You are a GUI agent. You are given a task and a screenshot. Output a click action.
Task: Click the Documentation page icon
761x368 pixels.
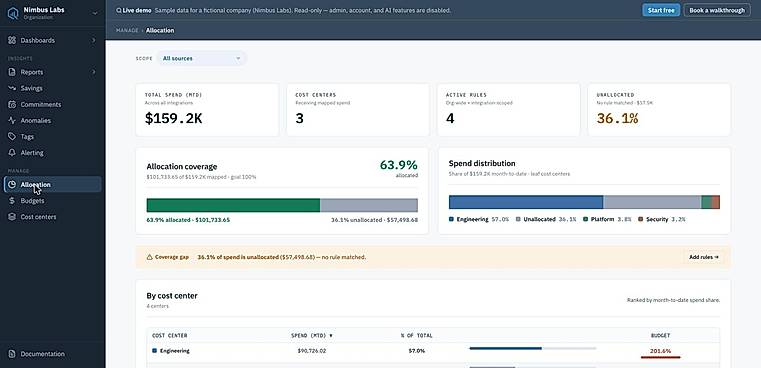click(12, 354)
